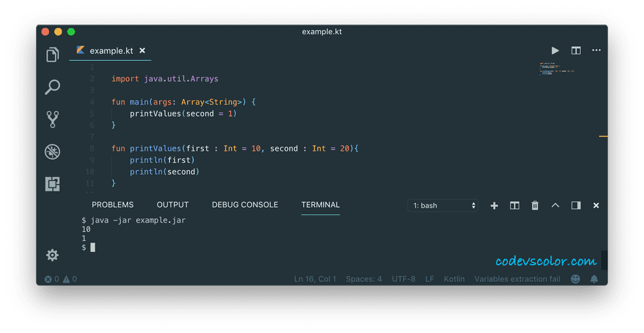Open the Manage gear icon
The height and width of the screenshot is (333, 644).
(x=52, y=255)
